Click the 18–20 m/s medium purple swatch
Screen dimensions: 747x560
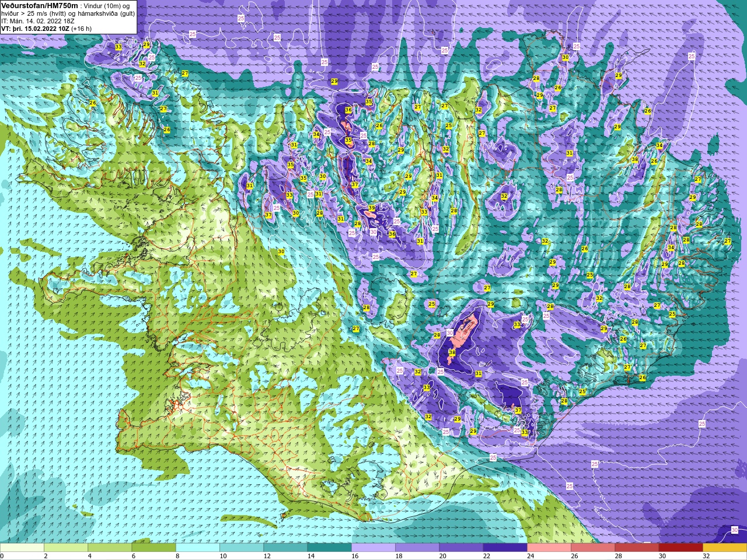pos(417,548)
